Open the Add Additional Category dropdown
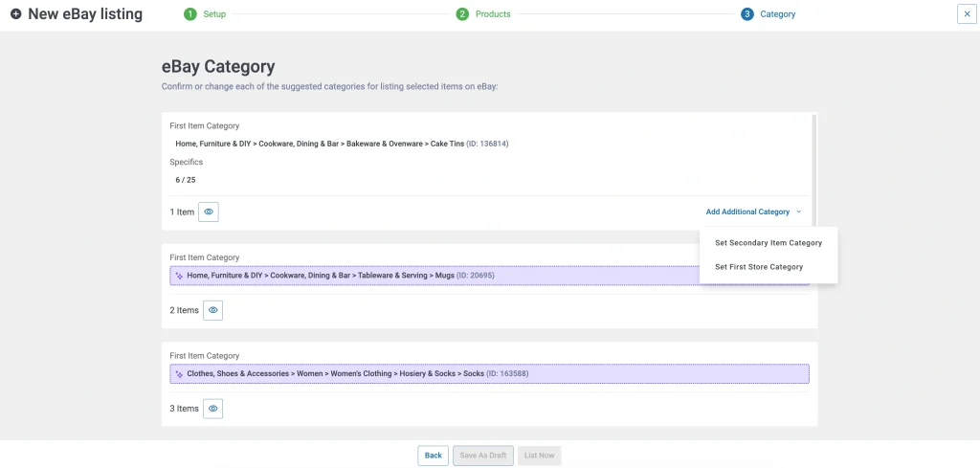Screen dimensions: 980x468 (x=753, y=212)
